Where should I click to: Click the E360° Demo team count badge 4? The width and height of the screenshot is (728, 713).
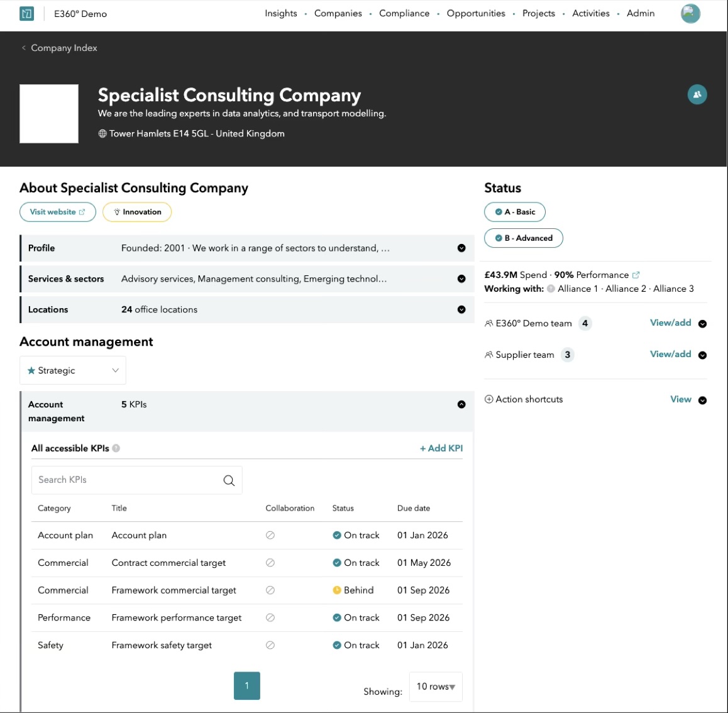(x=585, y=324)
